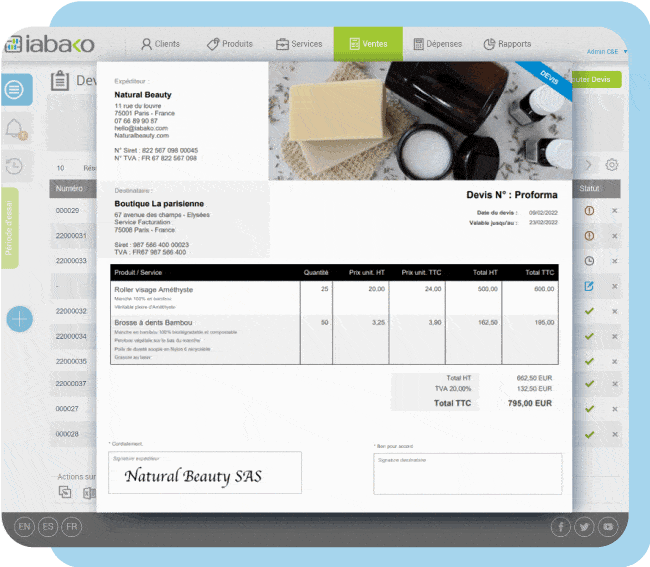Open the YouTube footer icon

click(x=608, y=527)
